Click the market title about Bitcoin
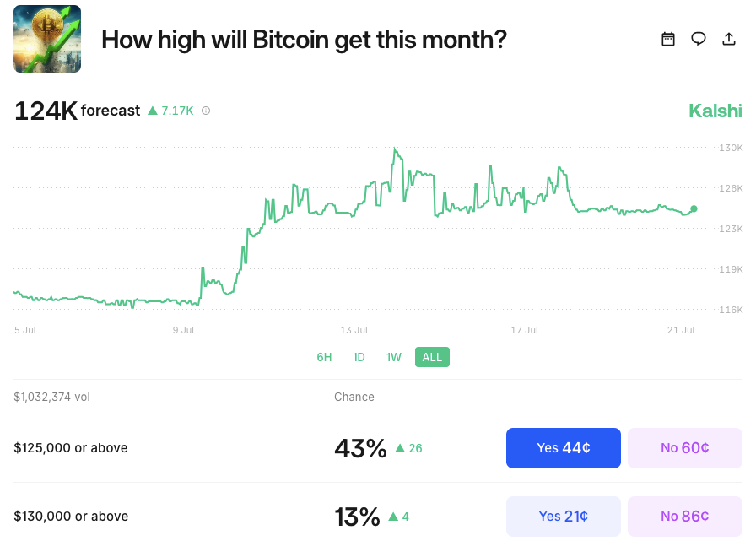This screenshot has height=541, width=756. click(304, 39)
